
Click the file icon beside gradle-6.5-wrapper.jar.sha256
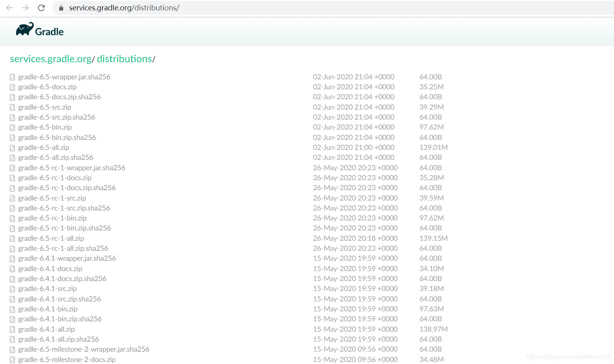[12, 77]
